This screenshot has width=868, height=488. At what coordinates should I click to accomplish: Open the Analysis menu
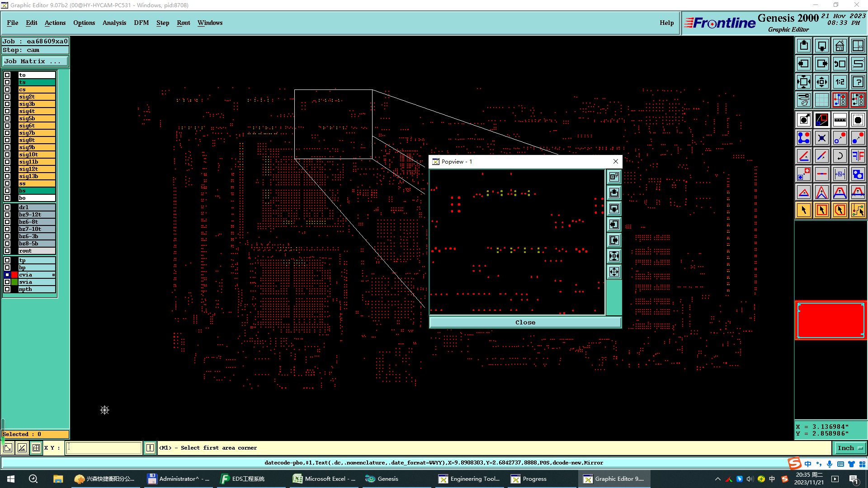tap(114, 23)
